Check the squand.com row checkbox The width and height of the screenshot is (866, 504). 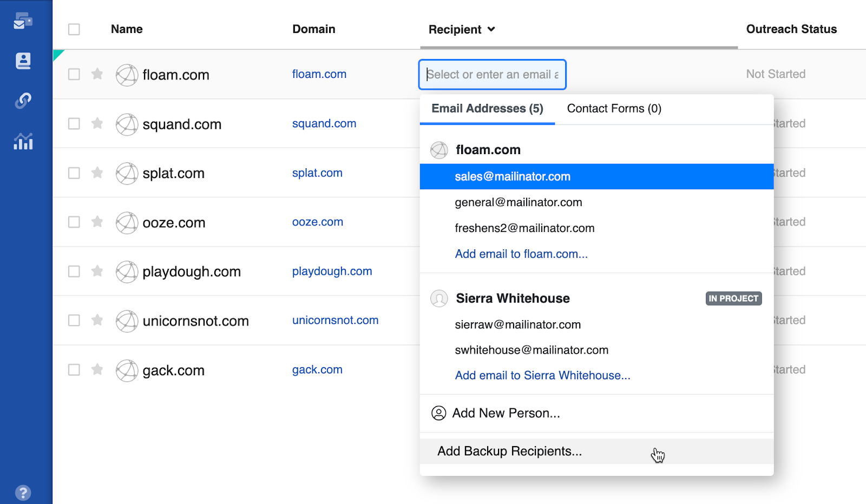(74, 124)
